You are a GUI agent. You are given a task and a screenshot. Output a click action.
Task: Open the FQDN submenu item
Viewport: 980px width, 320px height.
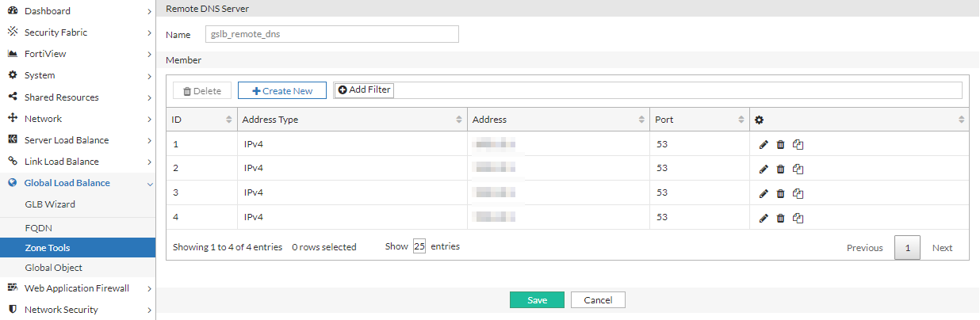[38, 227]
